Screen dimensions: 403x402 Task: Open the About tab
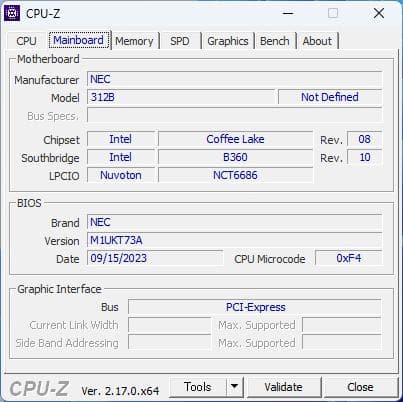tap(317, 41)
